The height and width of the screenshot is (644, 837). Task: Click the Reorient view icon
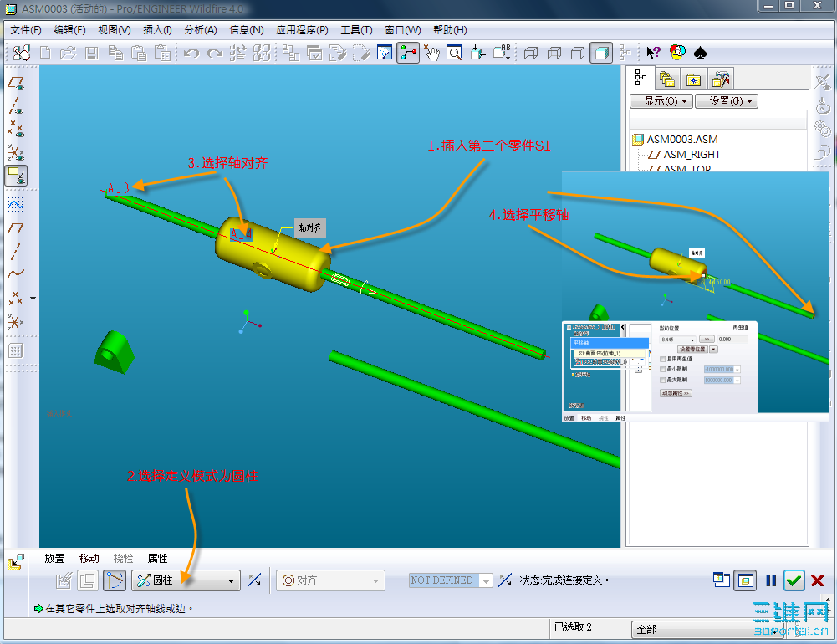tap(477, 53)
